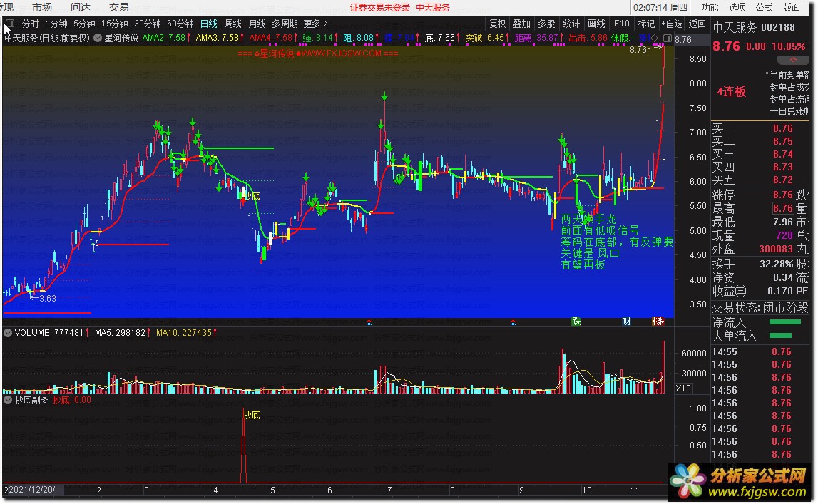Click the 叠加 overlay button
Image resolution: width=818 pixels, height=504 pixels.
pyautogui.click(x=522, y=24)
